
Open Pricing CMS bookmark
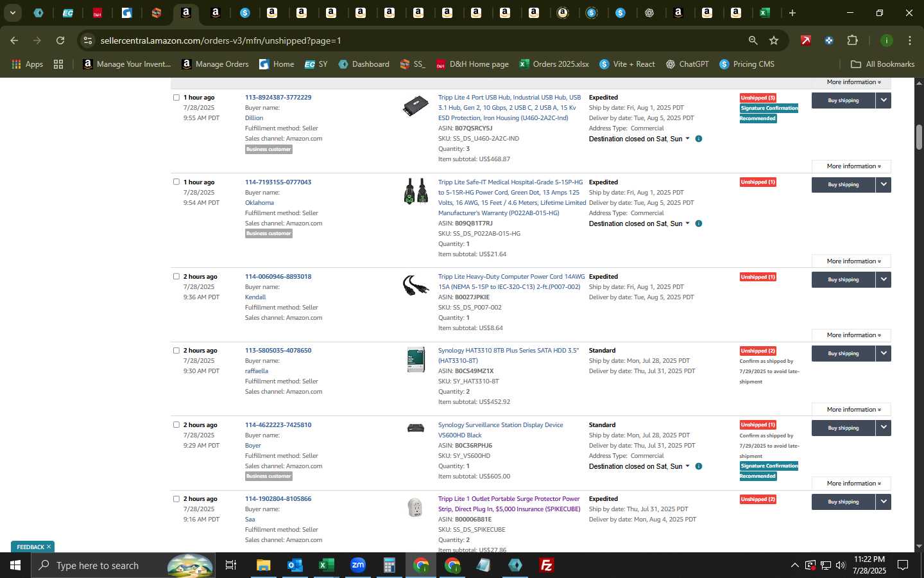tap(747, 64)
